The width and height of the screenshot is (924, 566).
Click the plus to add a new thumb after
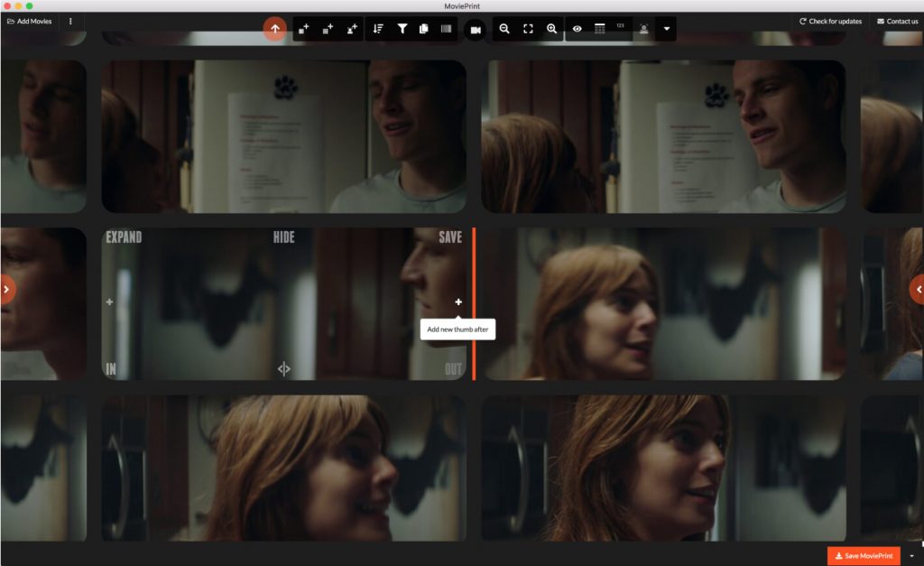[458, 302]
